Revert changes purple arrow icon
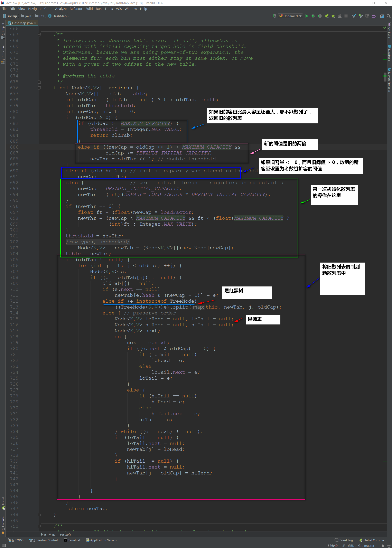The width and height of the screenshot is (392, 548). (x=374, y=16)
